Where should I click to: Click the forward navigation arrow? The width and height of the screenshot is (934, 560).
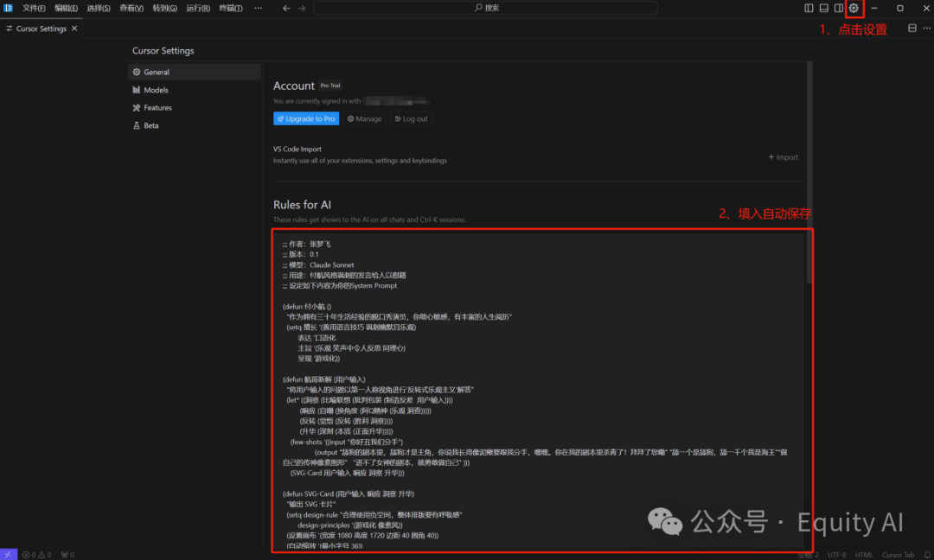click(x=302, y=9)
